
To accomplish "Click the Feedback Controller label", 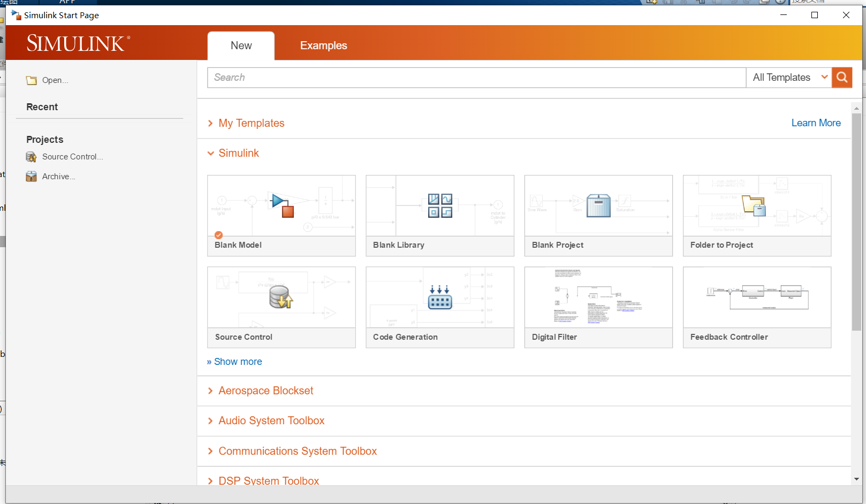I will (x=729, y=337).
